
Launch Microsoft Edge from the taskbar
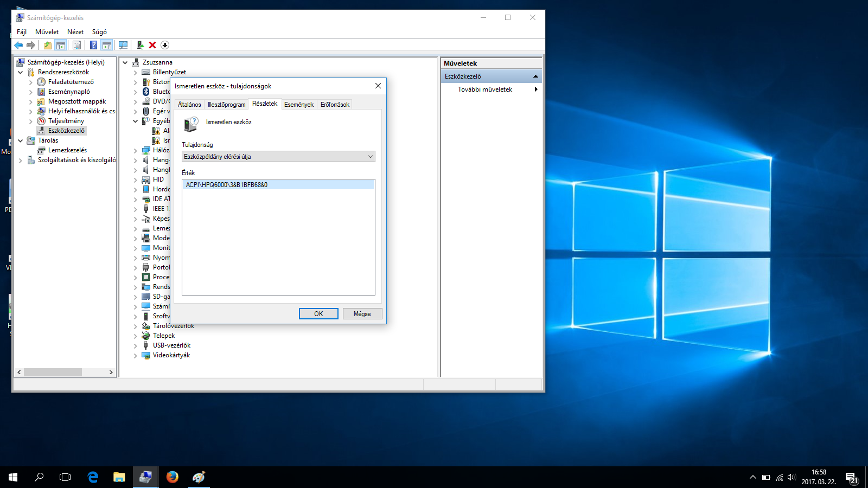(93, 477)
